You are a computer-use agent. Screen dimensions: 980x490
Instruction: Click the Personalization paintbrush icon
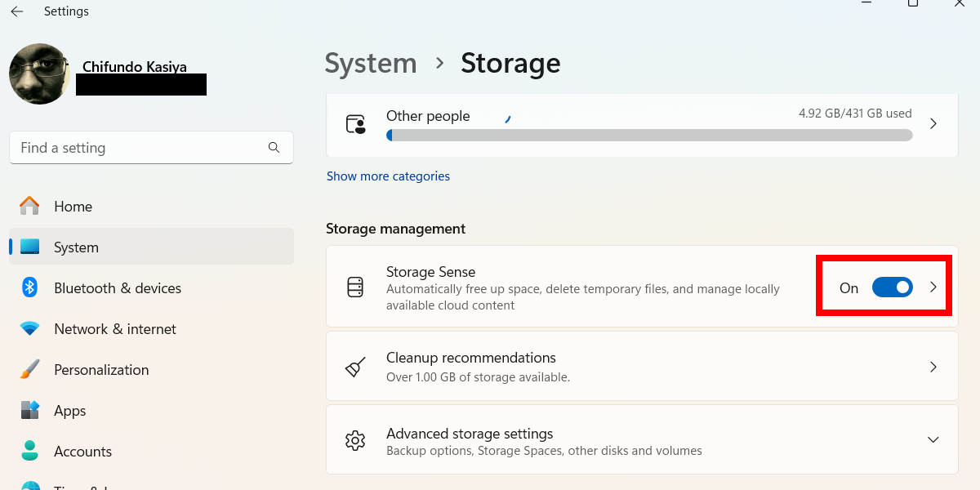[x=30, y=370]
